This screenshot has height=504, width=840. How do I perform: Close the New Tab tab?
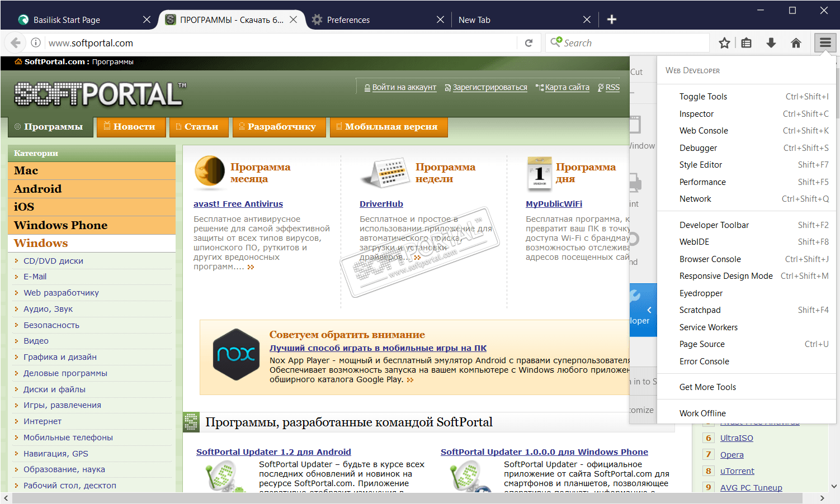click(587, 20)
